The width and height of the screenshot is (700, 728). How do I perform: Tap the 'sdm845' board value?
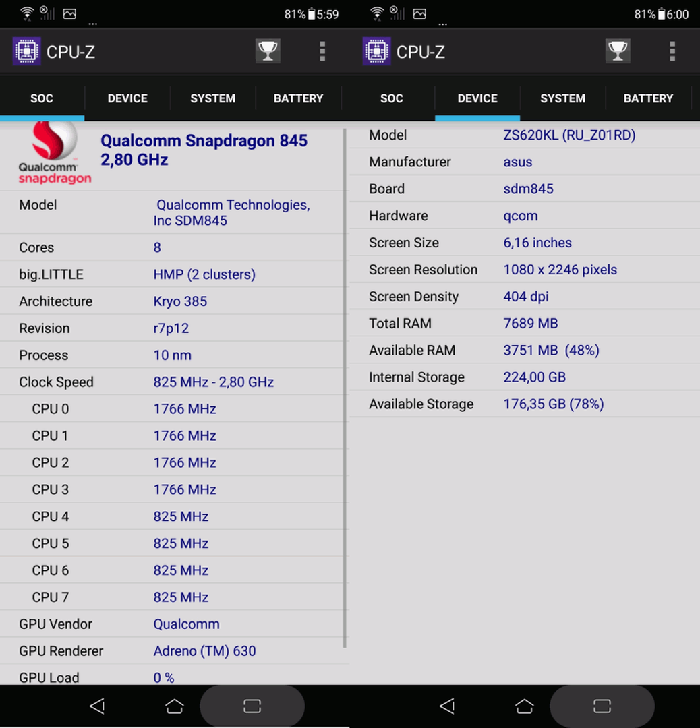pyautogui.click(x=529, y=189)
